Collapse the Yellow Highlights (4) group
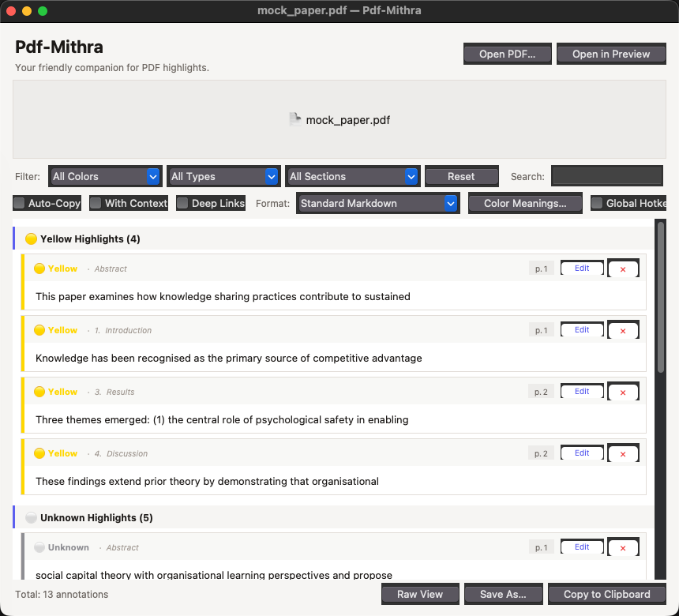The height and width of the screenshot is (616, 679). point(333,239)
